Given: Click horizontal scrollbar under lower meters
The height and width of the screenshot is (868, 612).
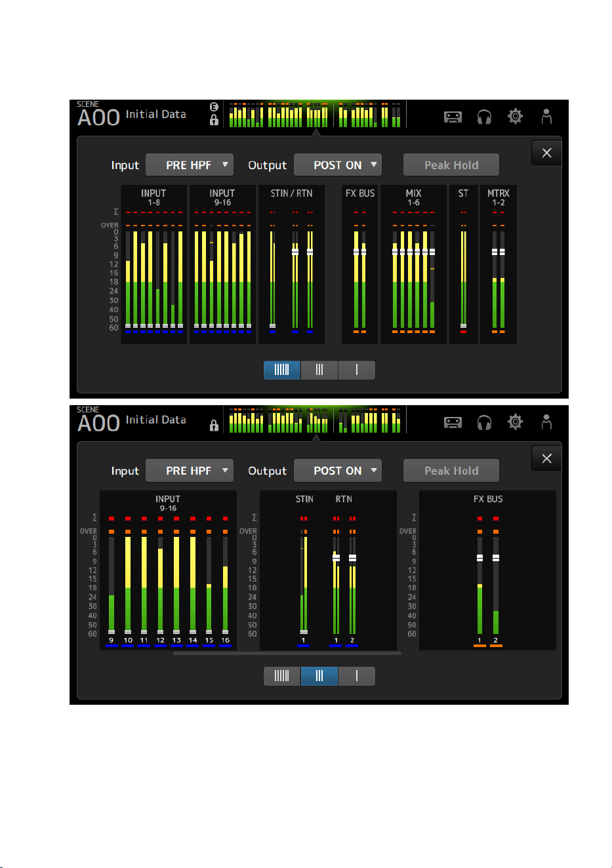Looking at the screenshot, I should [x=287, y=654].
